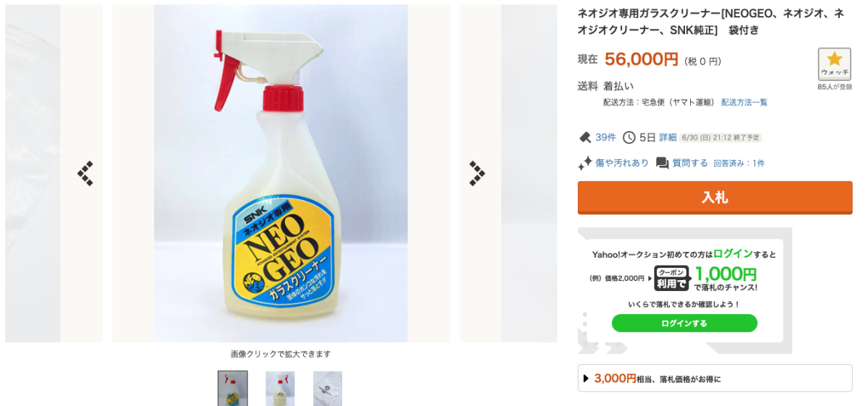Open the 詳細 time details link
The image size is (868, 406).
click(x=668, y=138)
